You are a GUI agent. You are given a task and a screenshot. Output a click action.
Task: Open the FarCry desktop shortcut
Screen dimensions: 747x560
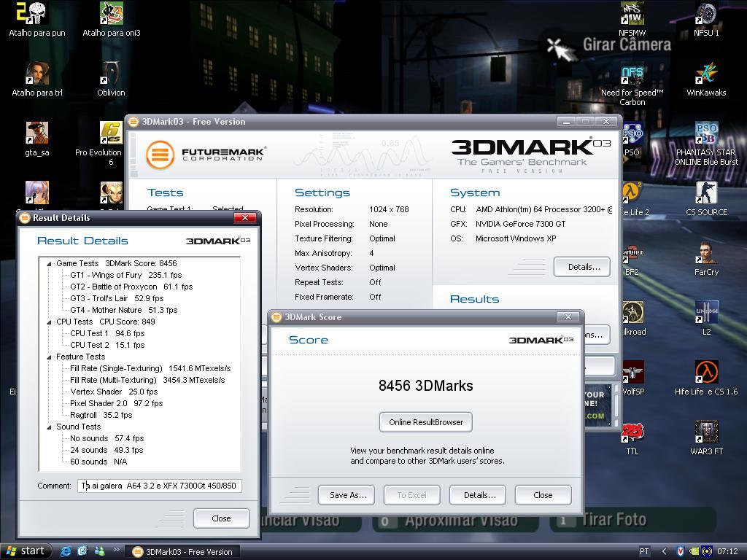tap(706, 259)
